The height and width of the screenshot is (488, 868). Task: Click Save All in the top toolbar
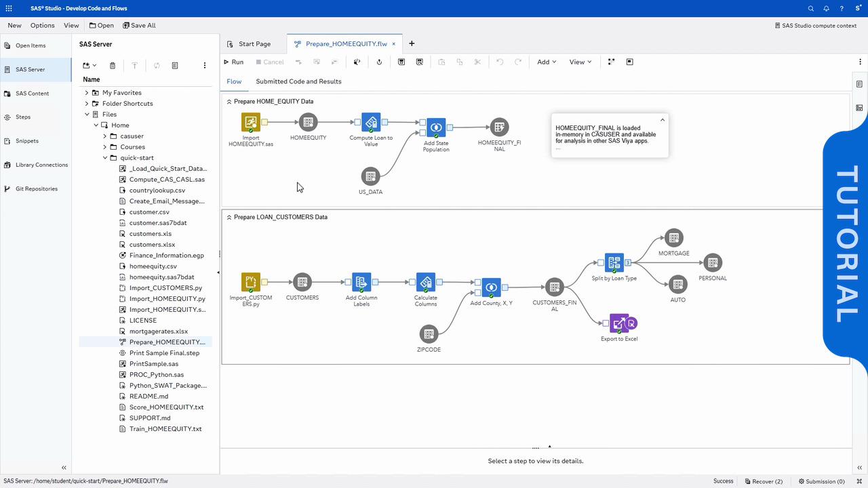(x=139, y=26)
